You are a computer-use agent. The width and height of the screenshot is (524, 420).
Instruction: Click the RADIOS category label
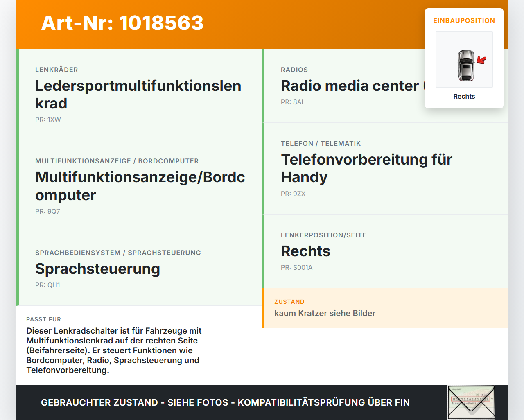pyautogui.click(x=294, y=70)
